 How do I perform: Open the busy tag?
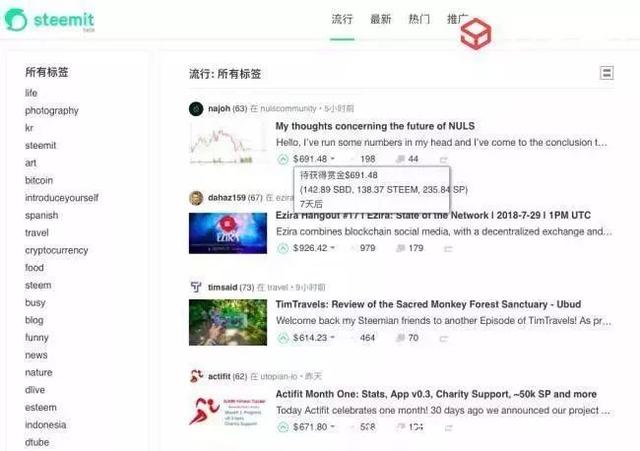click(x=35, y=303)
